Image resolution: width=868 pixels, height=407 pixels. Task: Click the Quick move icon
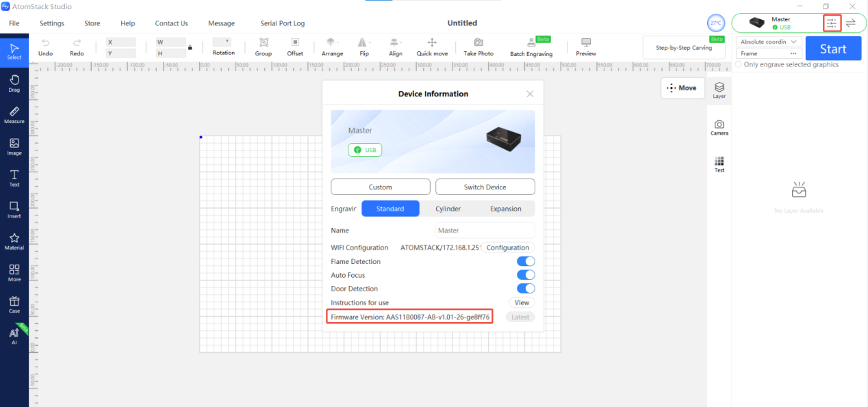click(x=432, y=42)
